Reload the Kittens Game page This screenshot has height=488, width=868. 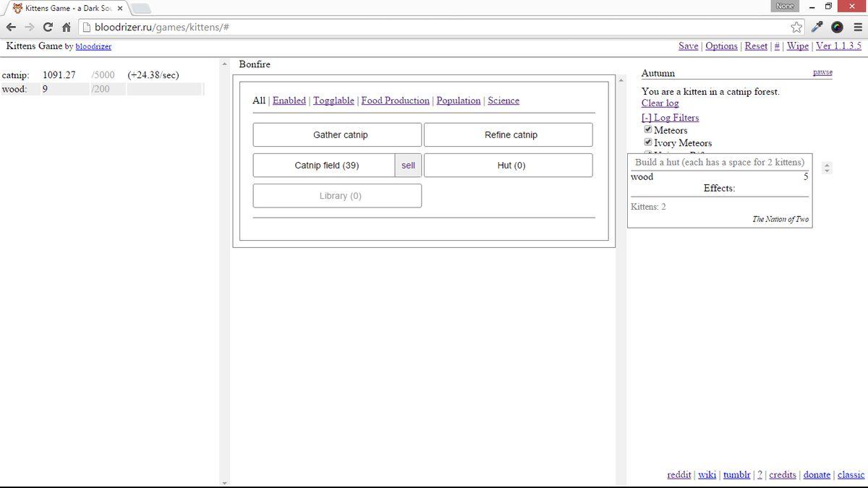48,27
